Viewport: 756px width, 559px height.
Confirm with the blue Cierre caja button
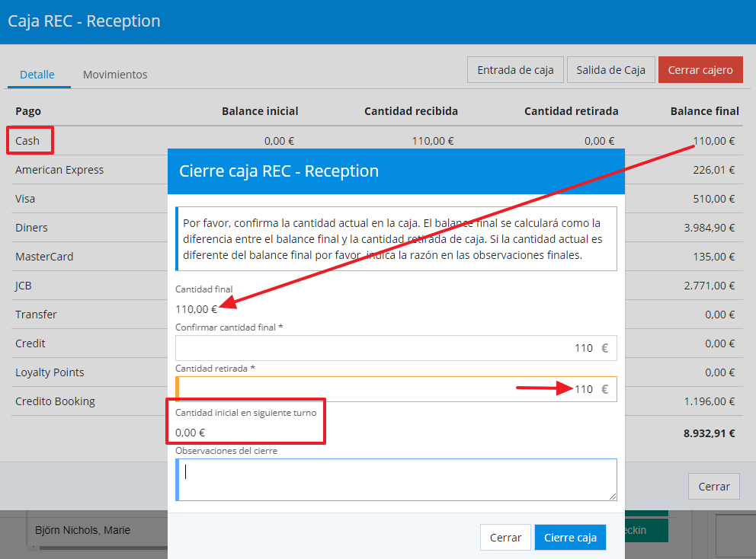[x=570, y=538]
